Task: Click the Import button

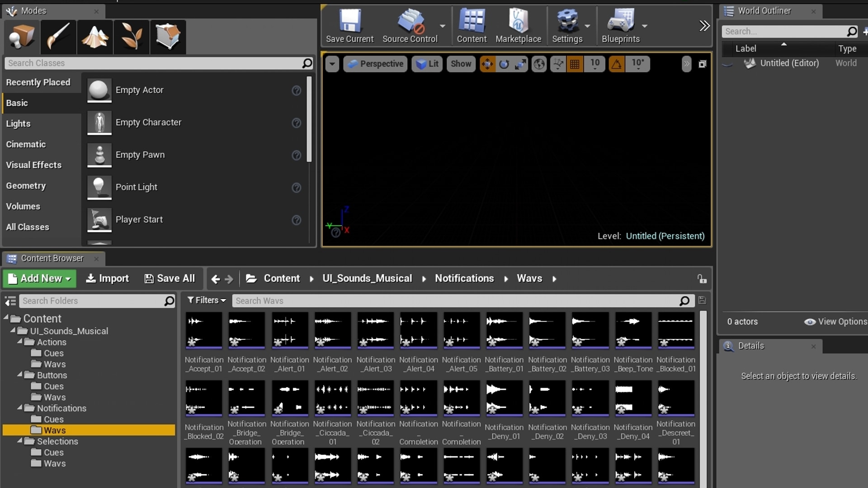Action: pyautogui.click(x=107, y=278)
